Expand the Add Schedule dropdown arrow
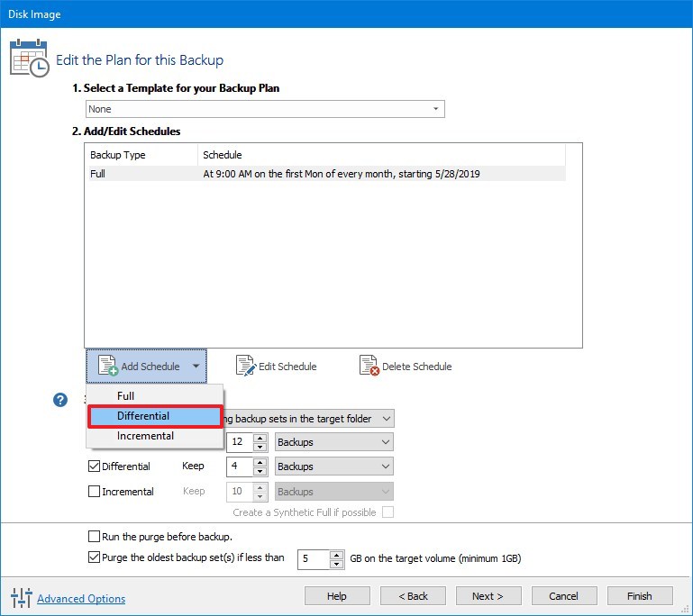Image resolution: width=693 pixels, height=616 pixels. [x=196, y=366]
